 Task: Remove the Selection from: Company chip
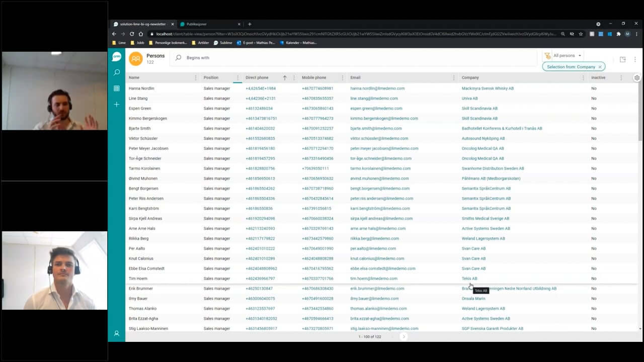[600, 67]
